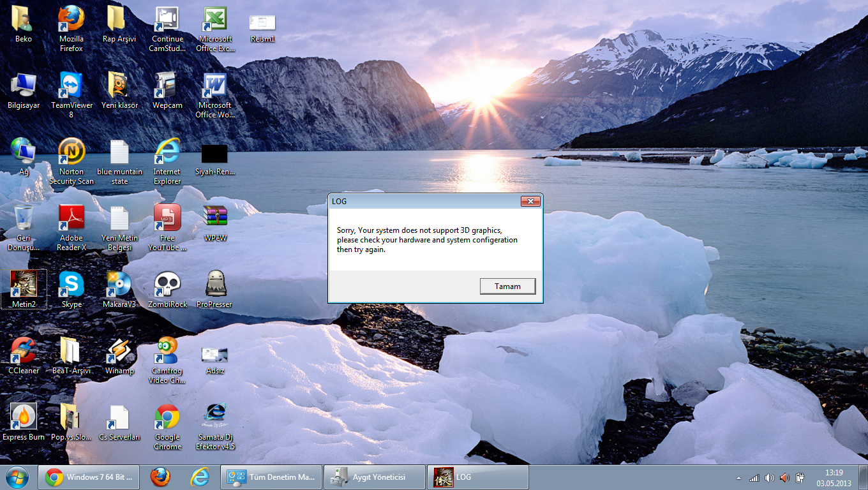Click Show Desktop strip at taskbar end

(x=863, y=477)
